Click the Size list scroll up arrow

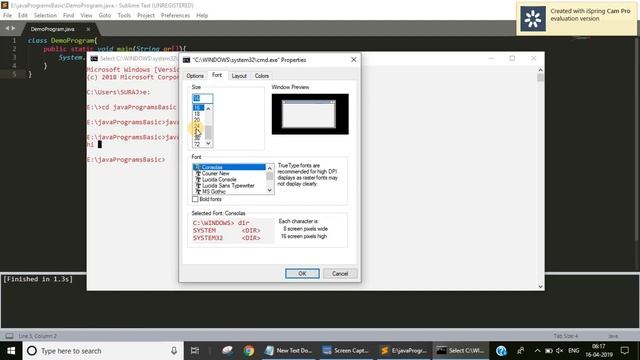click(x=208, y=109)
